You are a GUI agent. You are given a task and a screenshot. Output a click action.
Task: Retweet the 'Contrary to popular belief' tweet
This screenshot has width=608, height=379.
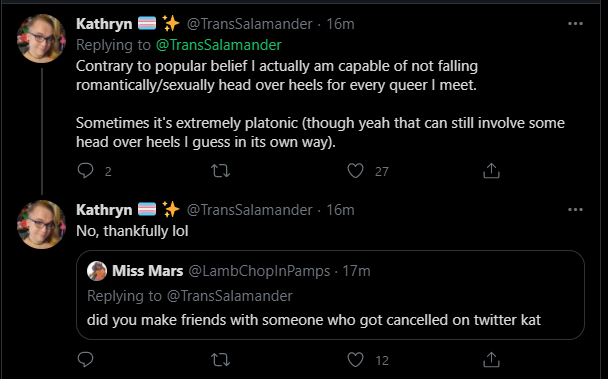(220, 171)
